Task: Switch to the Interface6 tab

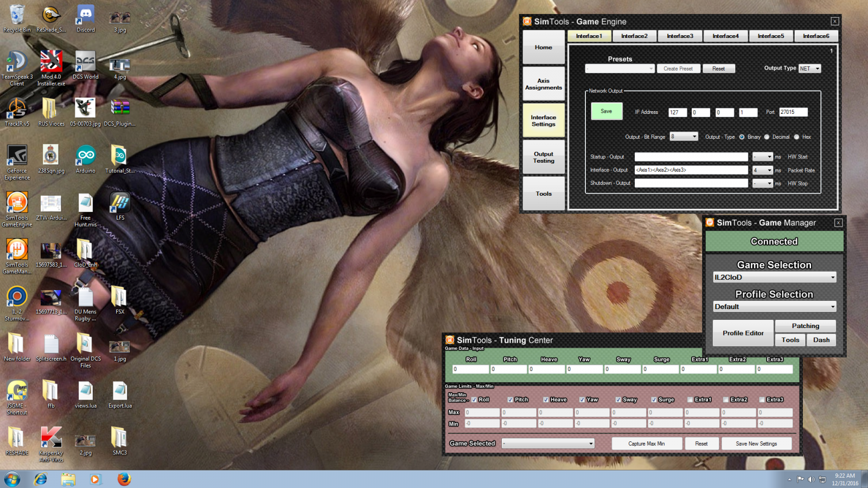Action: tap(816, 36)
